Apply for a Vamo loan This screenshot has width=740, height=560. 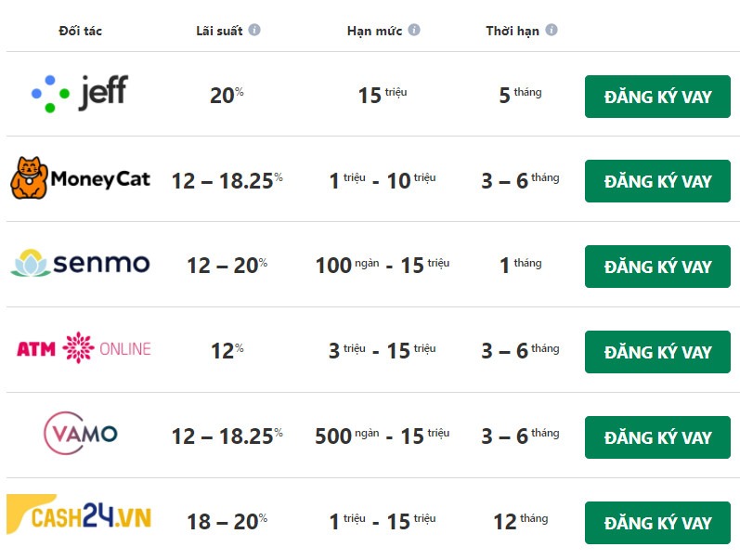coord(657,437)
